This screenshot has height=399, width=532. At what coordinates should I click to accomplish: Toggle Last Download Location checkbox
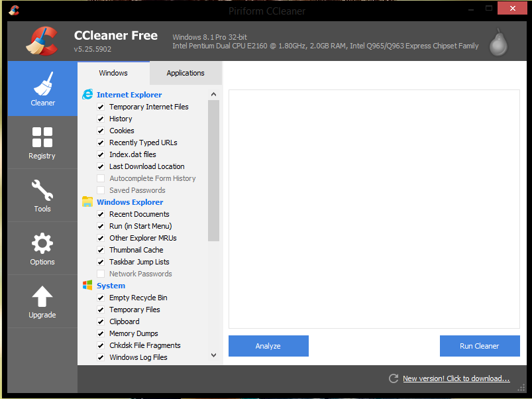[101, 166]
